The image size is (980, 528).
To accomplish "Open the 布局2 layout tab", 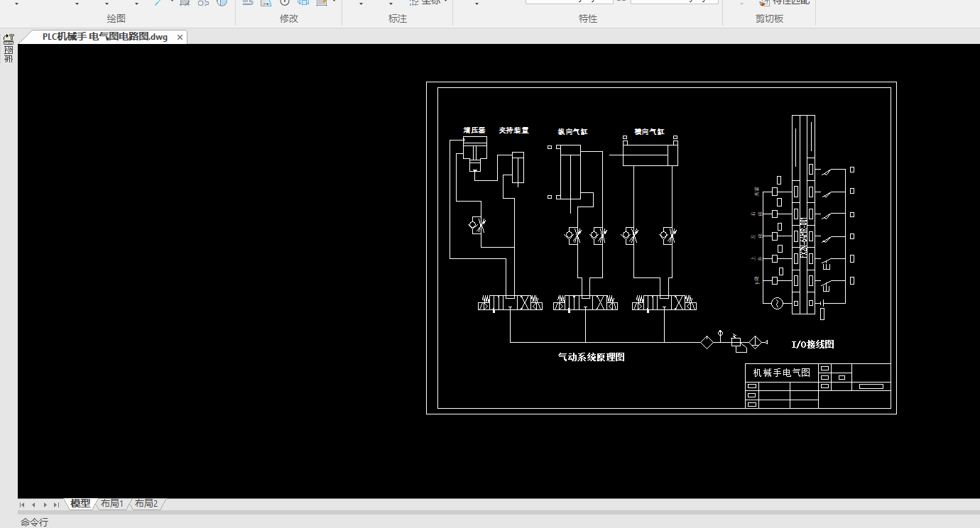I will (x=146, y=504).
